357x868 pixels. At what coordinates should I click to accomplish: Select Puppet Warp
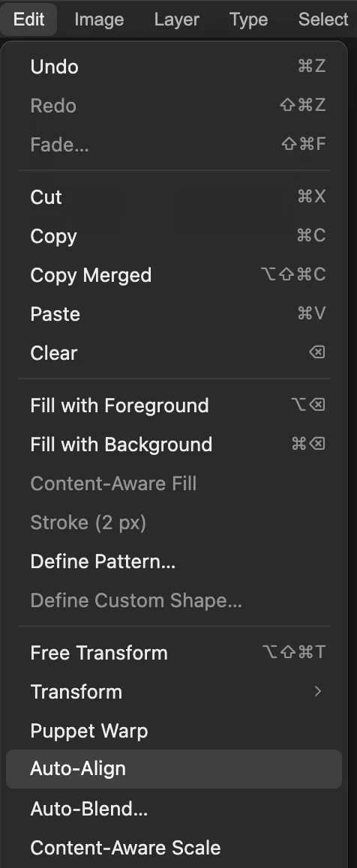tap(174, 731)
